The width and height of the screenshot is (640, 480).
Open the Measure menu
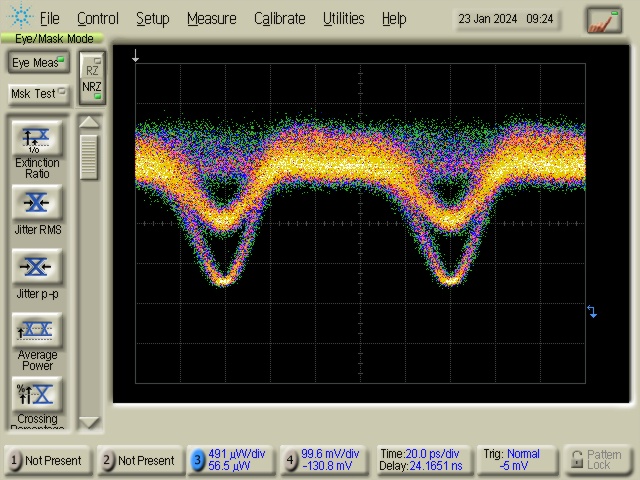211,18
